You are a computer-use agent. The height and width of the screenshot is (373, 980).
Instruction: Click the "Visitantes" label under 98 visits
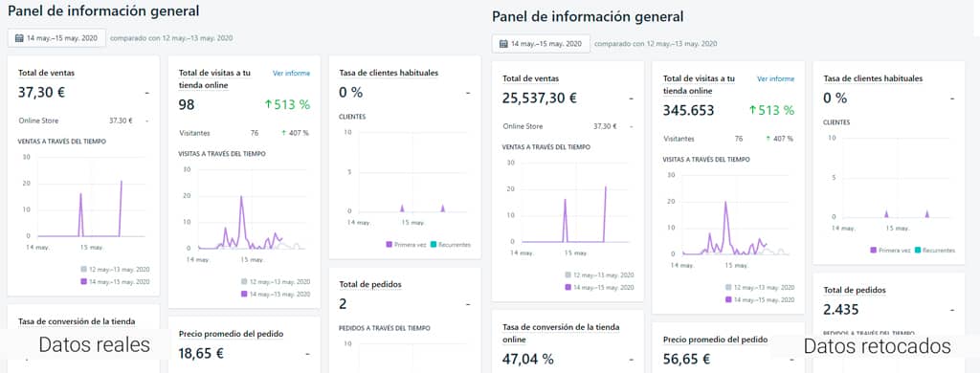pos(194,133)
